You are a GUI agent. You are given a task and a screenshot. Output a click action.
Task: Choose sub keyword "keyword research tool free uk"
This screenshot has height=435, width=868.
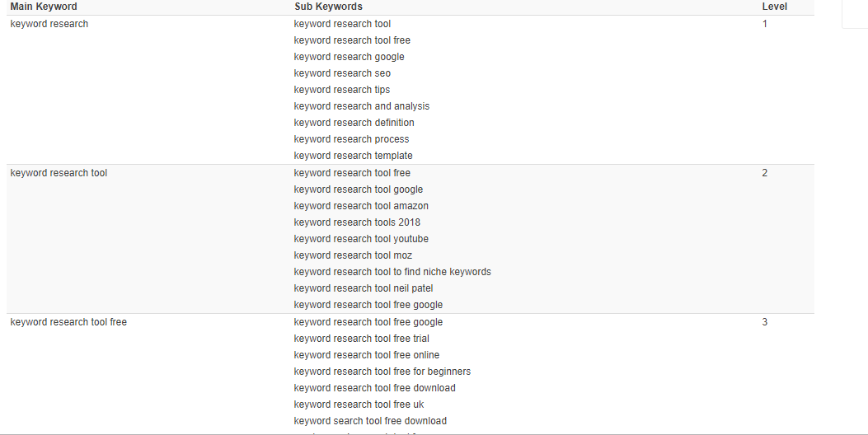[359, 405]
